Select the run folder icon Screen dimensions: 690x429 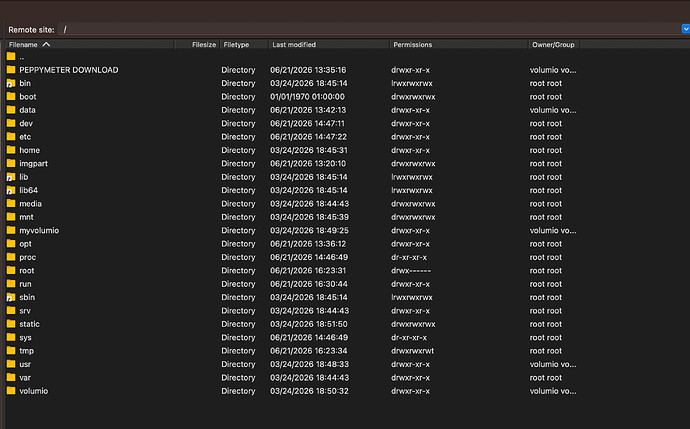point(11,284)
